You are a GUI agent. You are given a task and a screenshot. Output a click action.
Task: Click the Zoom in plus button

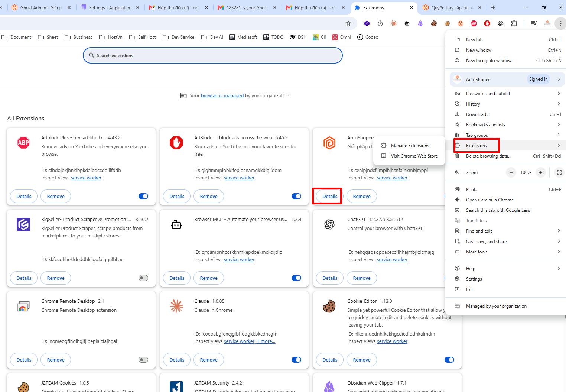[x=541, y=172]
